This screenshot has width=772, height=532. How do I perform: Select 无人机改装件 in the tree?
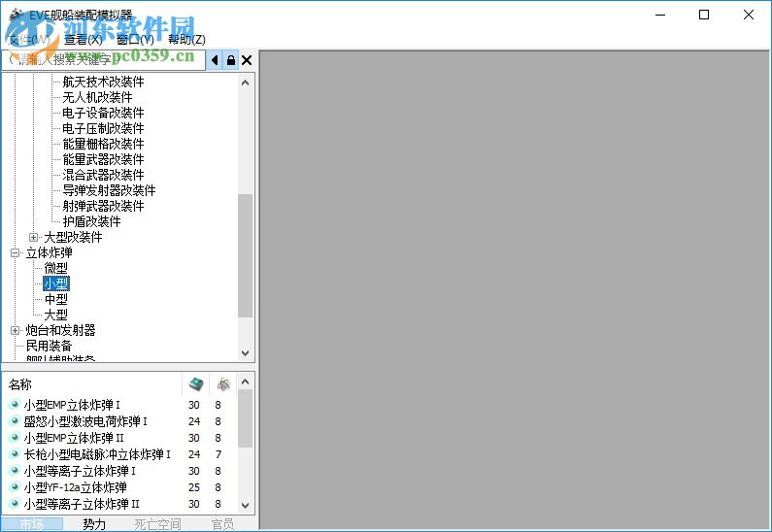click(97, 97)
